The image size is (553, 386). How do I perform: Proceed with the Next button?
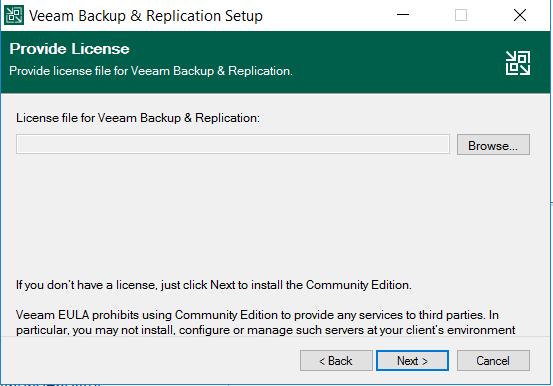pos(412,361)
